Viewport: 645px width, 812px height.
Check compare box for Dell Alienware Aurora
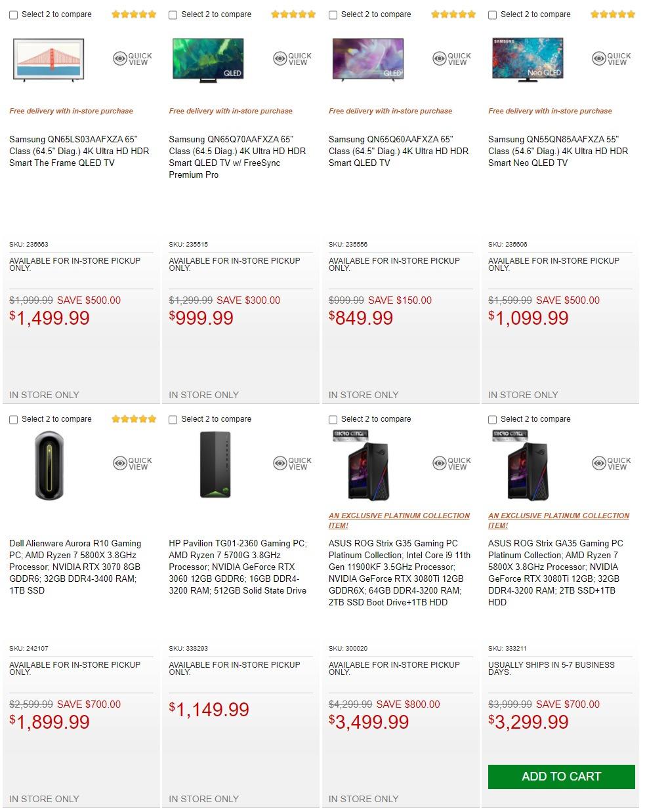pos(14,420)
